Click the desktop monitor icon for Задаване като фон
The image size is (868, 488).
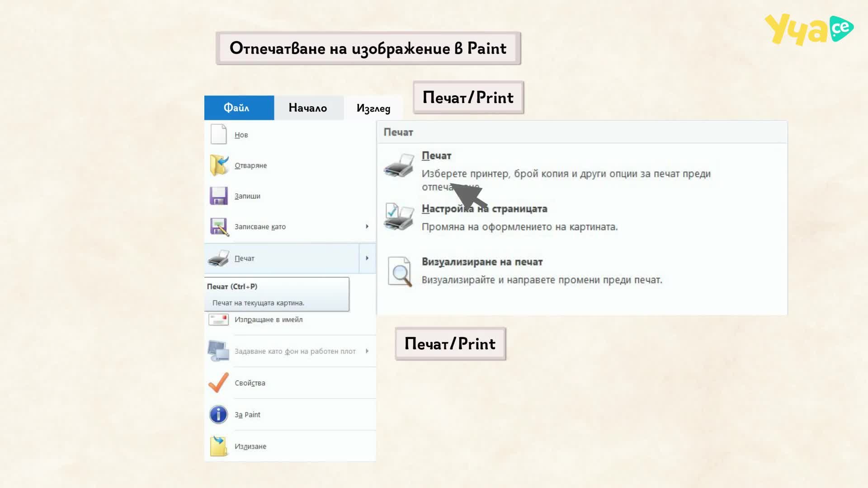(x=218, y=351)
